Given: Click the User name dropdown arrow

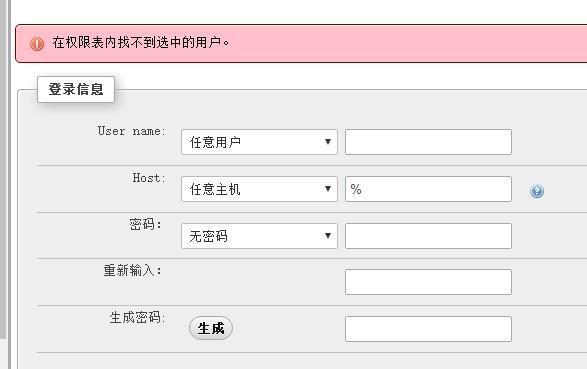Looking at the screenshot, I should coord(328,141).
